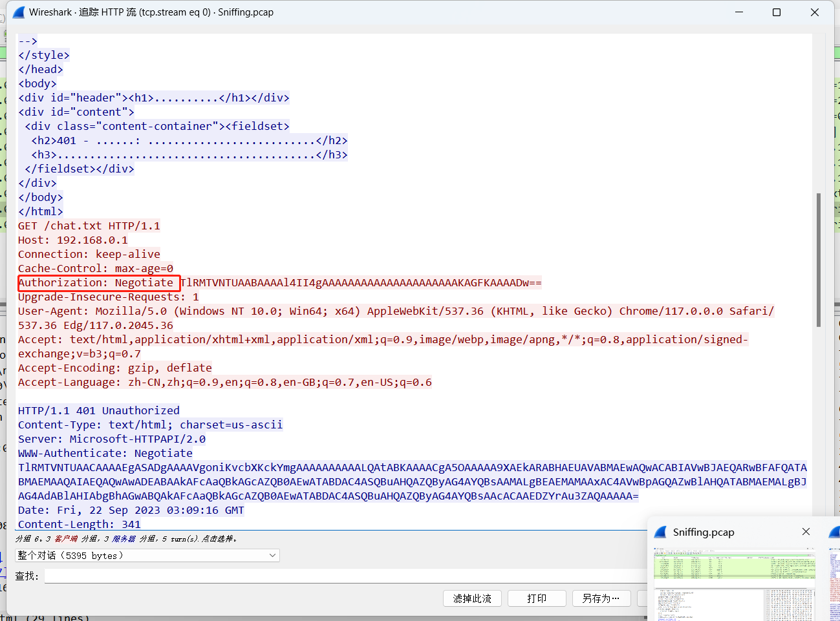Click the 'Content-Type: text/html' response line
Image resolution: width=840 pixels, height=621 pixels.
coord(151,425)
